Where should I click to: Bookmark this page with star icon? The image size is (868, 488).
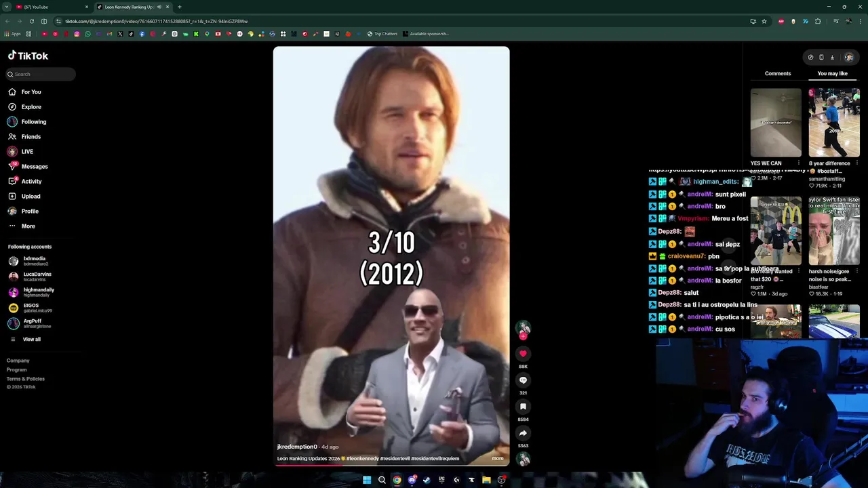click(764, 21)
